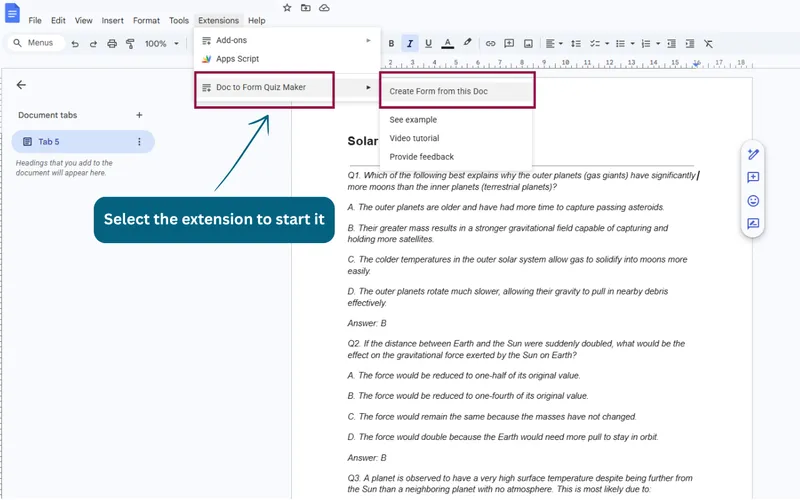Viewport: 800px width, 500px height.
Task: Open the 100% zoom dropdown
Action: (162, 44)
